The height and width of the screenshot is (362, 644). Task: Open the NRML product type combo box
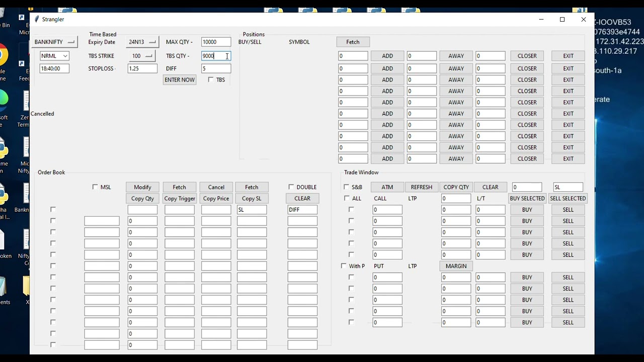pyautogui.click(x=54, y=56)
